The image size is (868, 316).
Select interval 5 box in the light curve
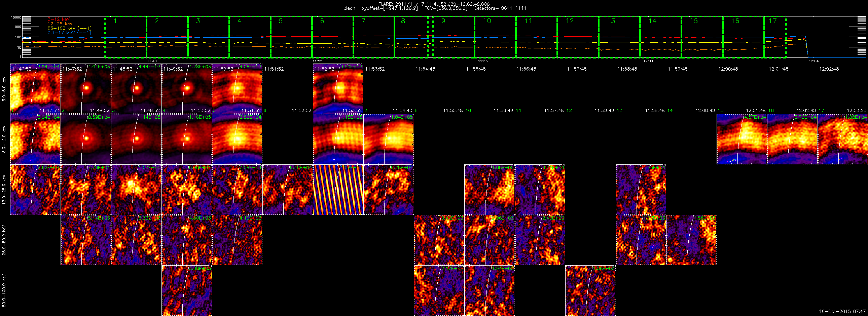pyautogui.click(x=291, y=37)
